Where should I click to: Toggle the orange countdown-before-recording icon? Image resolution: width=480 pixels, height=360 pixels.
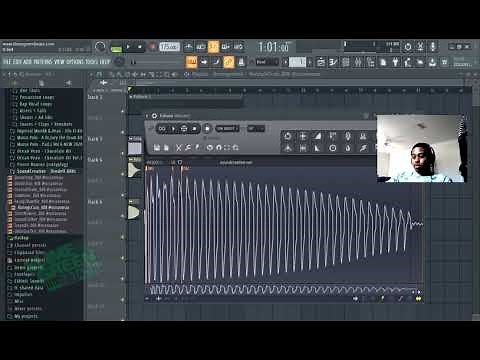click(x=213, y=47)
